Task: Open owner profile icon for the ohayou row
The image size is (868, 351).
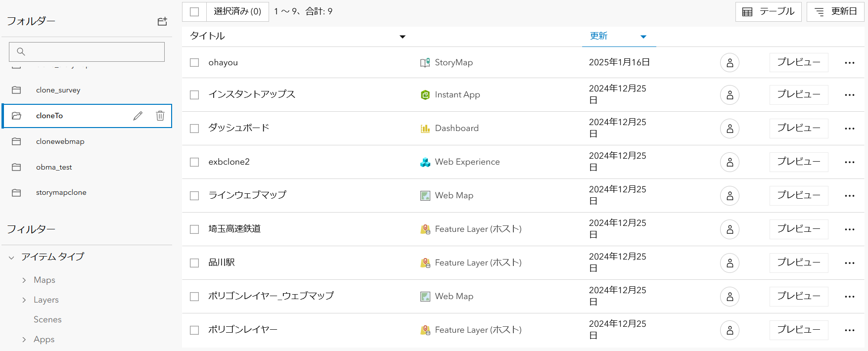Action: [x=730, y=63]
